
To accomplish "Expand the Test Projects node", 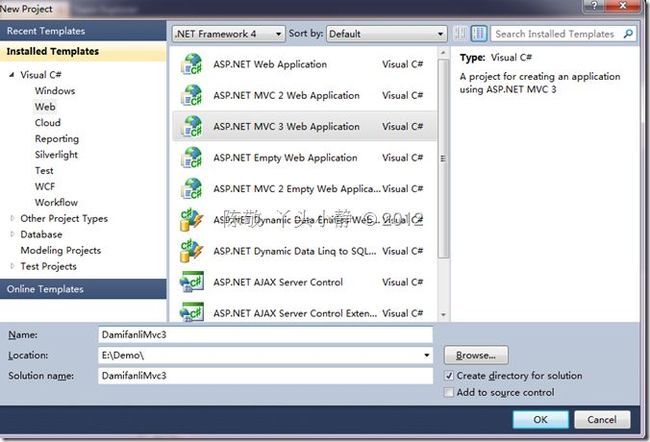I will point(12,266).
